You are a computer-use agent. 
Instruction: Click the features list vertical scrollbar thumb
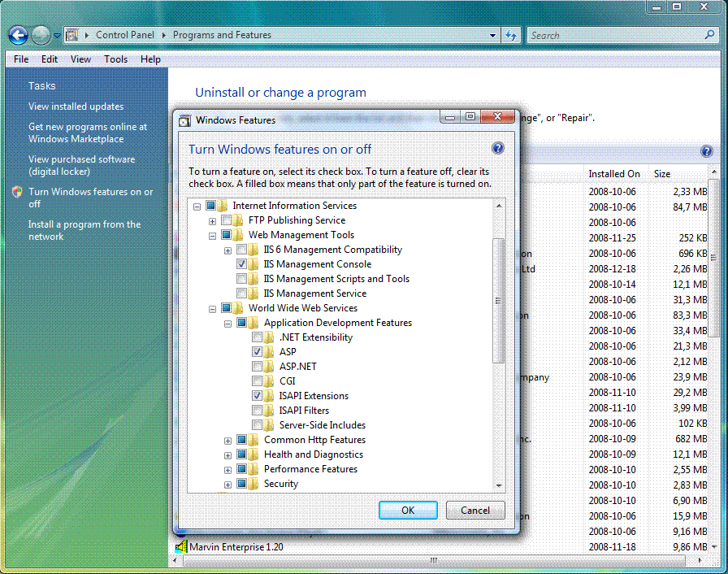(499, 301)
